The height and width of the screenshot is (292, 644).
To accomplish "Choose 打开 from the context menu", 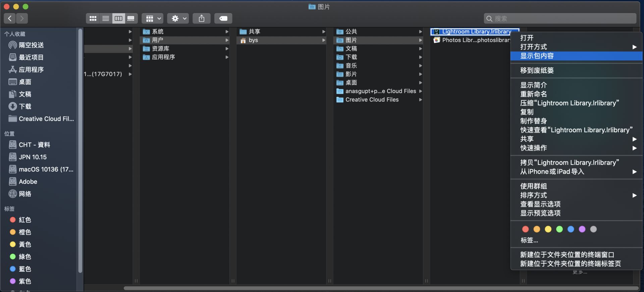I will pos(576,38).
